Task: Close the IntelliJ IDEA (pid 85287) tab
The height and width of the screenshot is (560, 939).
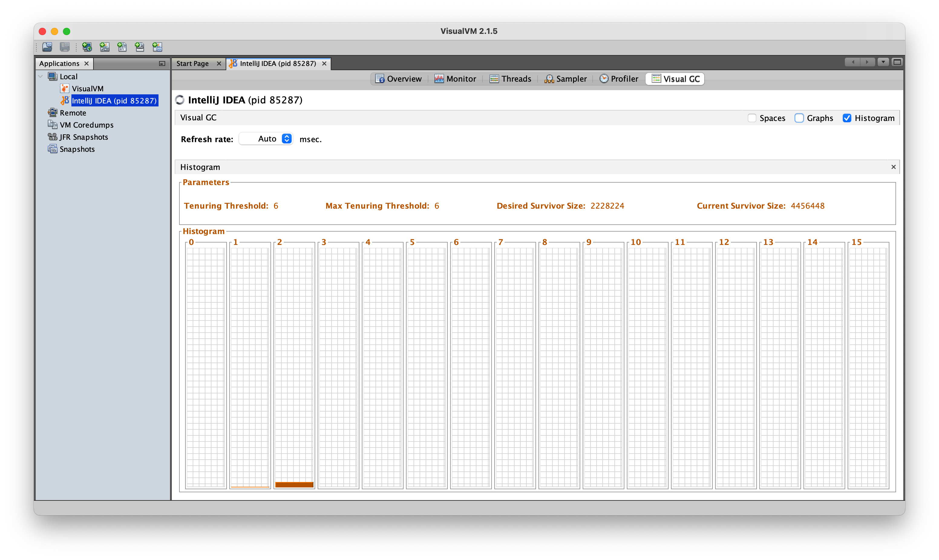Action: (x=324, y=63)
